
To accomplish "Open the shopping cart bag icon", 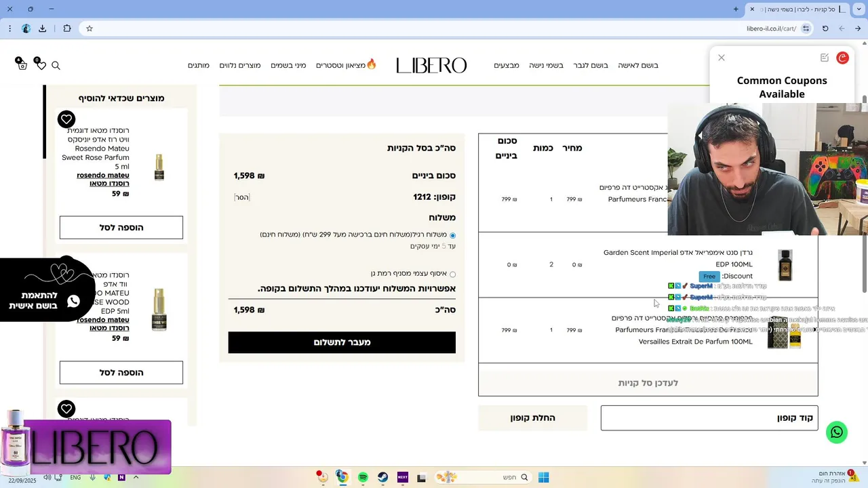I will (22, 66).
